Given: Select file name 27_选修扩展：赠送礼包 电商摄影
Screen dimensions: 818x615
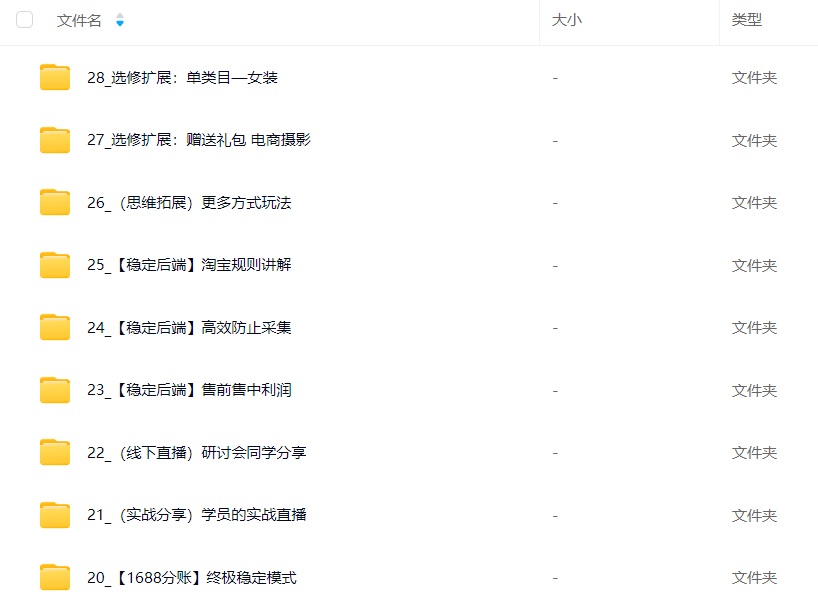Looking at the screenshot, I should tap(199, 140).
